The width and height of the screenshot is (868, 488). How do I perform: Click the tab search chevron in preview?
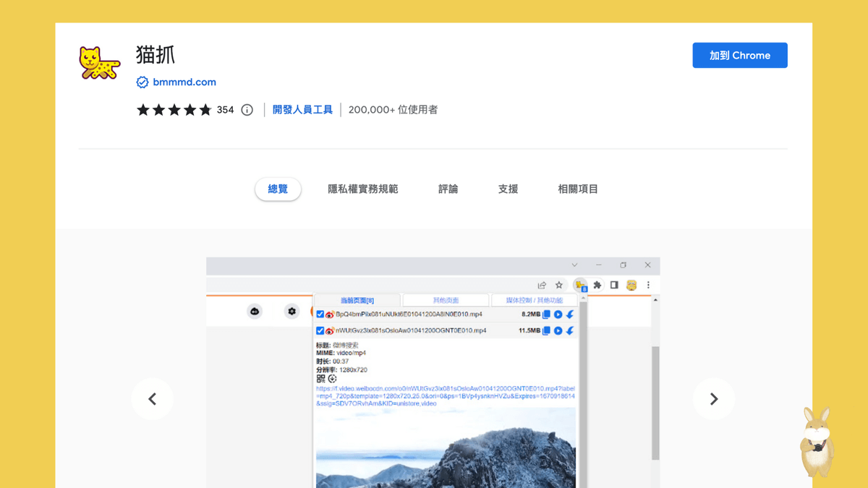[574, 265]
